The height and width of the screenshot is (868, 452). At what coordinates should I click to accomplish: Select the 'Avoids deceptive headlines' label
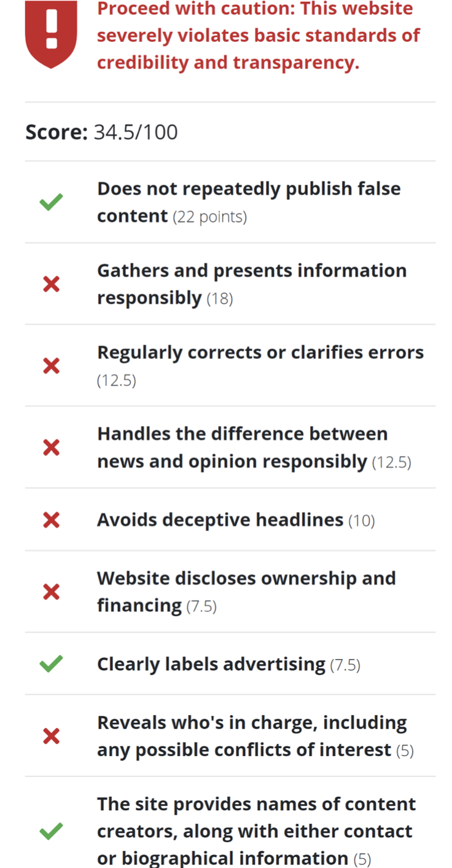click(220, 520)
